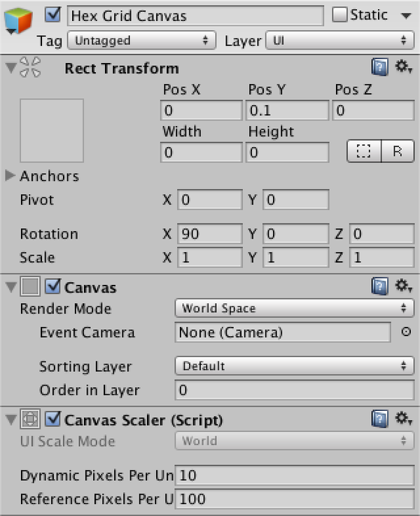Image resolution: width=420 pixels, height=516 pixels.
Task: Open the Tag dropdown showing Untagged
Action: pos(142,41)
